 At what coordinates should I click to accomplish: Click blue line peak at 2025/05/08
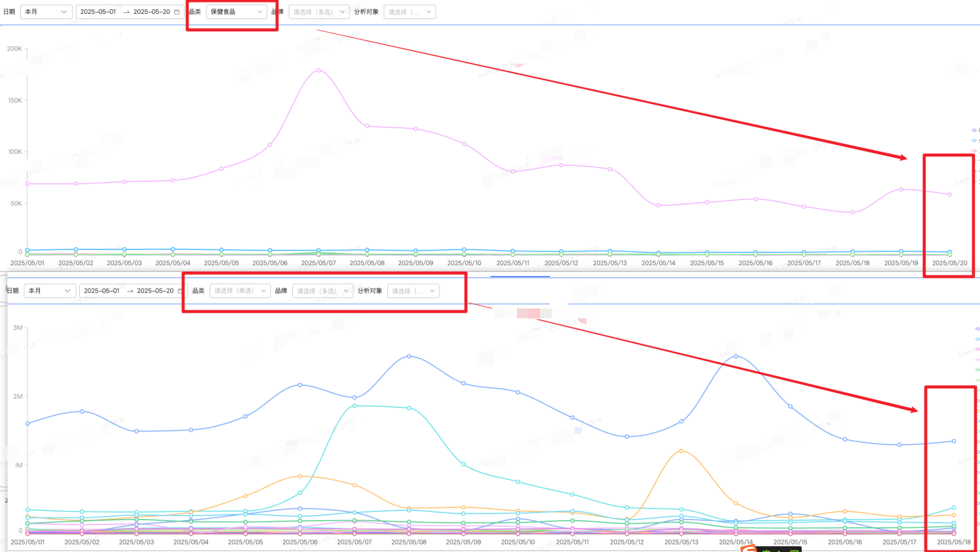coord(409,356)
